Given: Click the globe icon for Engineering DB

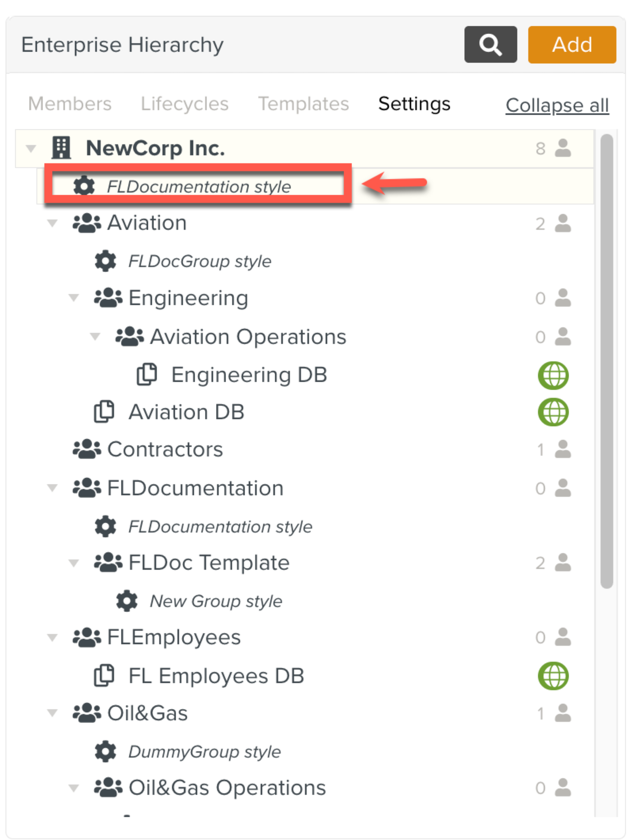Looking at the screenshot, I should point(553,375).
